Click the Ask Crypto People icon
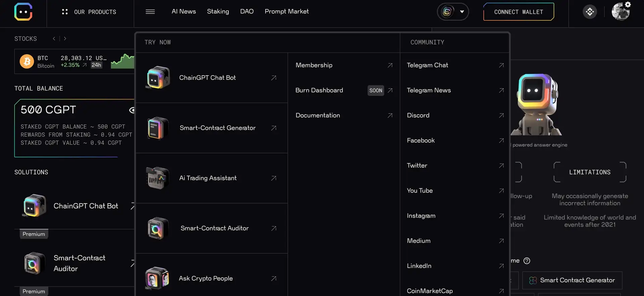Screen dimensions: 644x296 point(157,278)
